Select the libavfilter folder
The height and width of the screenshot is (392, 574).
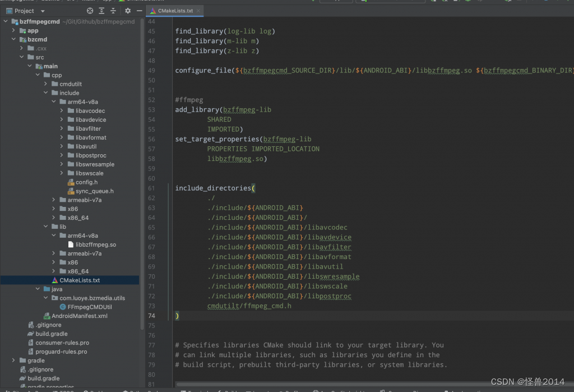tap(88, 128)
